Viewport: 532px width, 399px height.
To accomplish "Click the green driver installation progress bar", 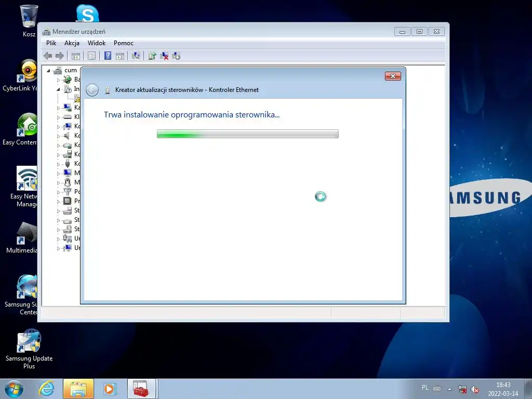I will pos(248,134).
